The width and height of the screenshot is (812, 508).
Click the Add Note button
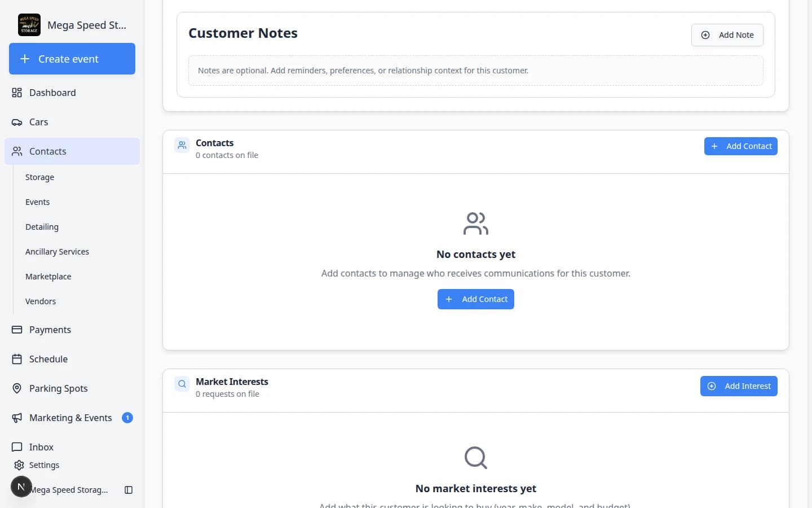click(727, 35)
